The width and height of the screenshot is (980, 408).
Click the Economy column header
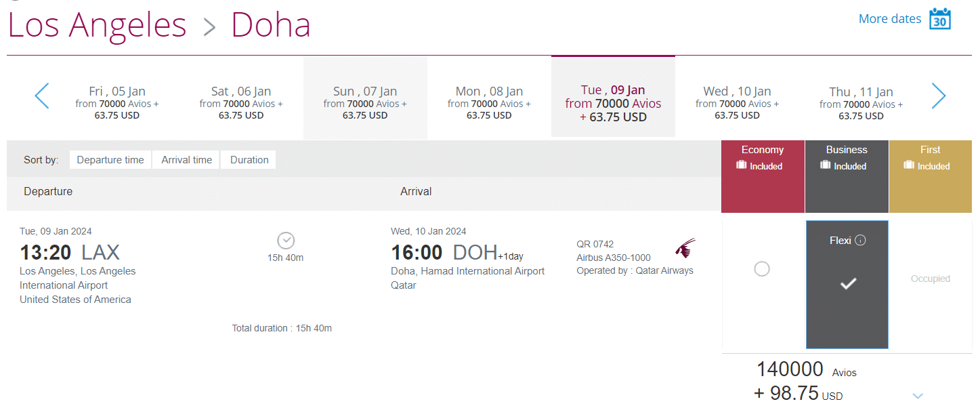click(x=762, y=150)
